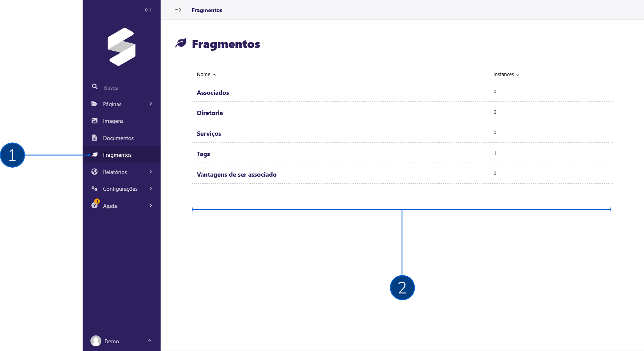The height and width of the screenshot is (351, 644).
Task: Select Fragmentos in the breadcrumb bar
Action: click(207, 10)
